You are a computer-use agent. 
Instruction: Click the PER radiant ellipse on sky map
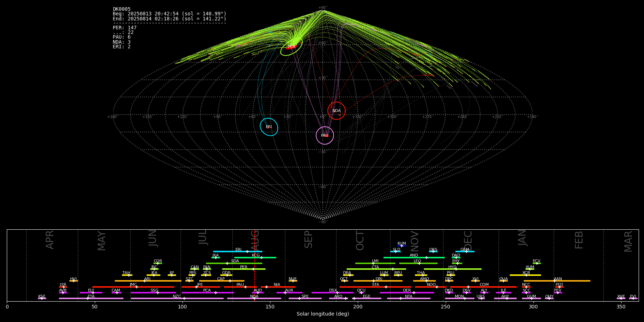tap(292, 47)
